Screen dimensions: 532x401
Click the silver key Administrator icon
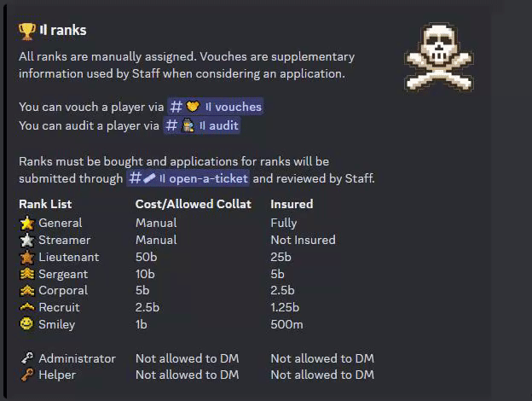[x=27, y=357]
